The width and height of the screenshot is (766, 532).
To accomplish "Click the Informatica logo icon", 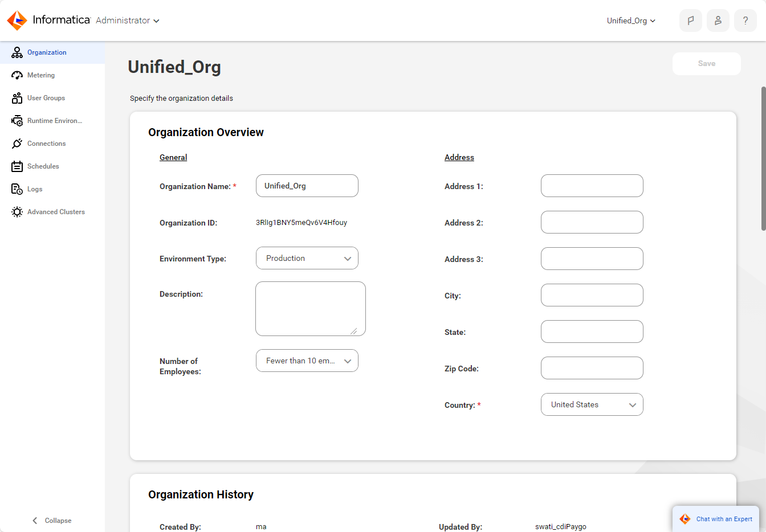I will pos(17,21).
